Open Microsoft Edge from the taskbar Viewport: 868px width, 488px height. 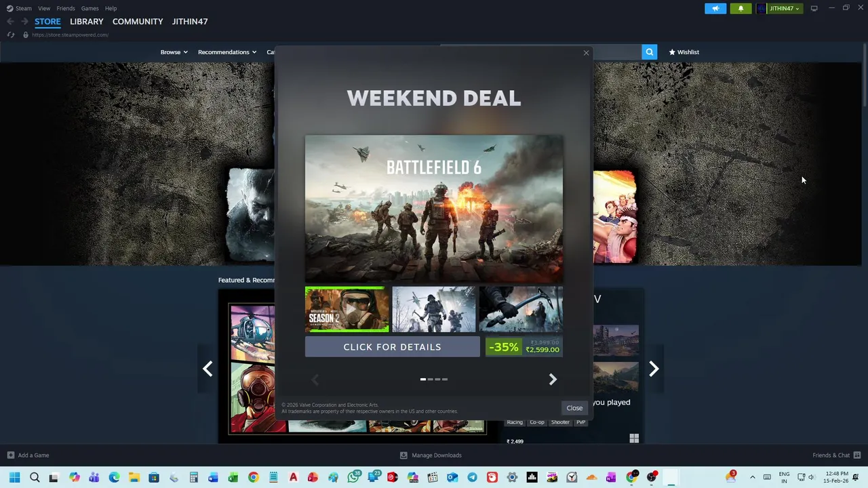(114, 477)
